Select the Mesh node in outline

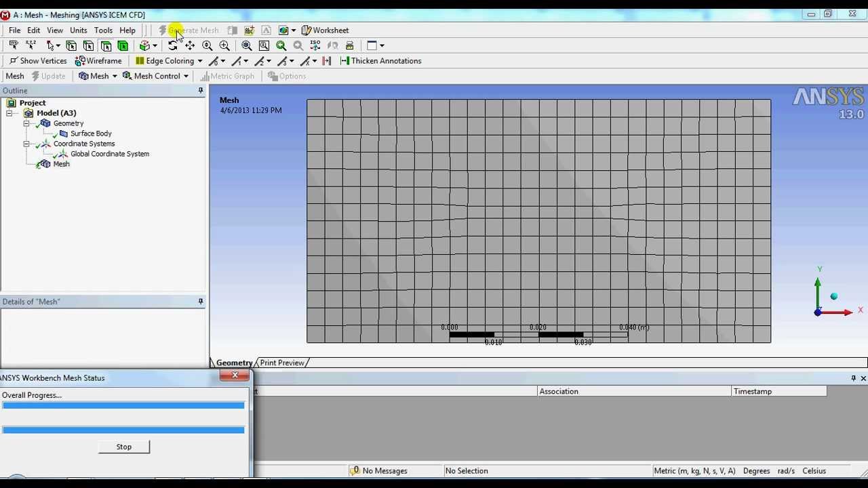61,164
